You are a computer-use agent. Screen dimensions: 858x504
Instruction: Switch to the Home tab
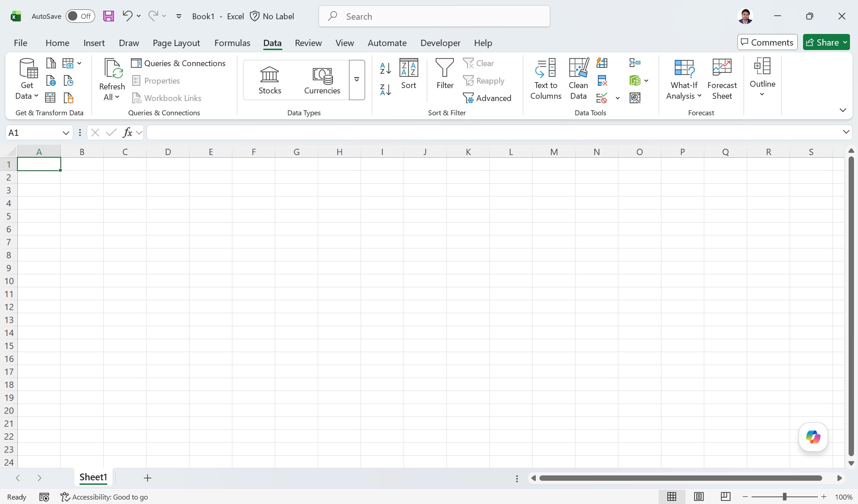coord(57,43)
